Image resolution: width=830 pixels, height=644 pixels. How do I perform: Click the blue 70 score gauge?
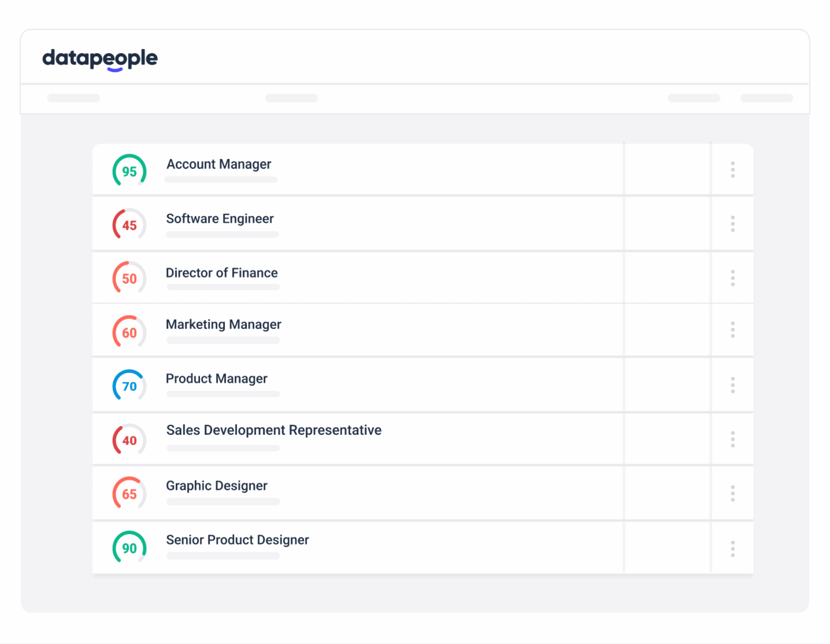(x=129, y=386)
